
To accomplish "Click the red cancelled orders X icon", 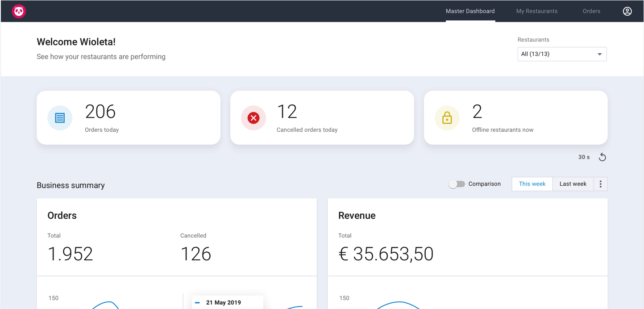I will coord(253,118).
